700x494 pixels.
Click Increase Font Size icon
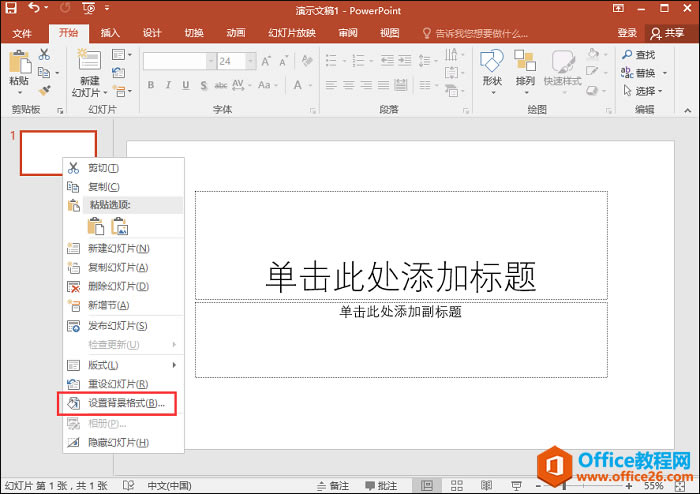tap(266, 61)
